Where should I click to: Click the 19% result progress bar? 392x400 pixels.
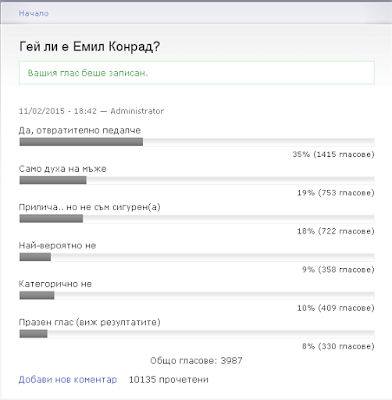click(x=197, y=180)
